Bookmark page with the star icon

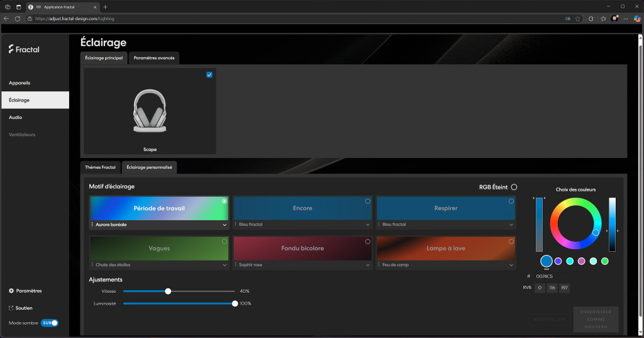(577, 19)
